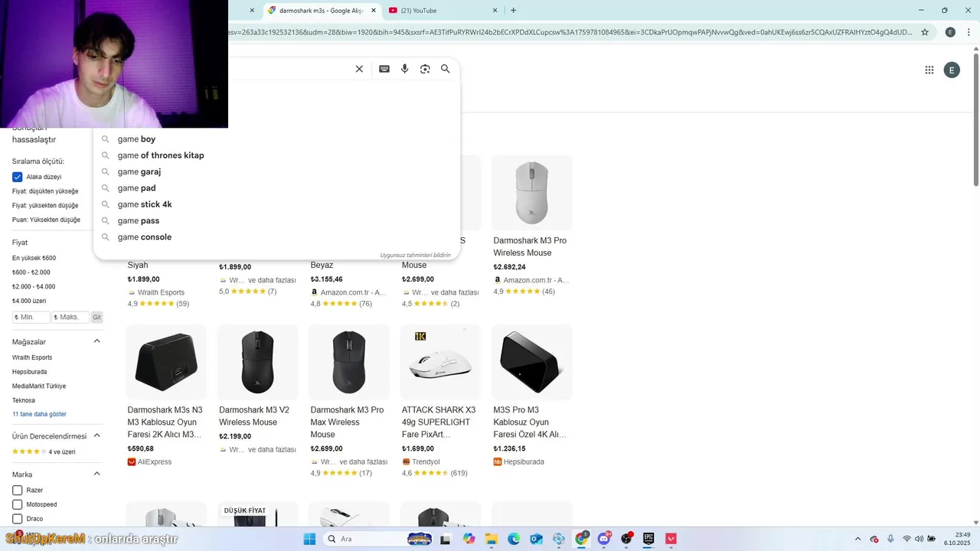
Task: Clear the search box with X icon
Action: pos(359,69)
